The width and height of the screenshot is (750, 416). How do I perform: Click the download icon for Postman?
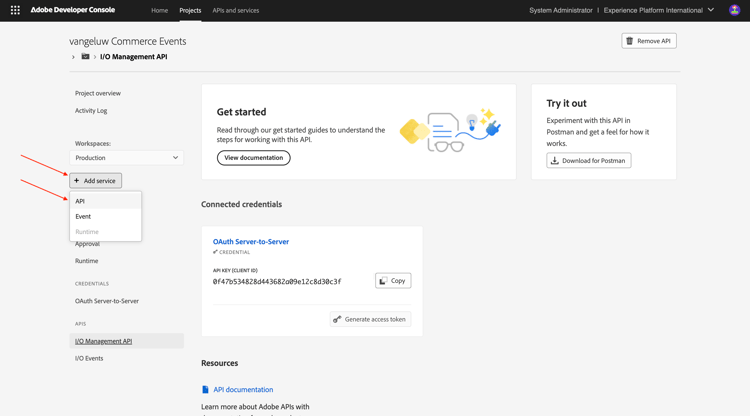[x=554, y=161]
